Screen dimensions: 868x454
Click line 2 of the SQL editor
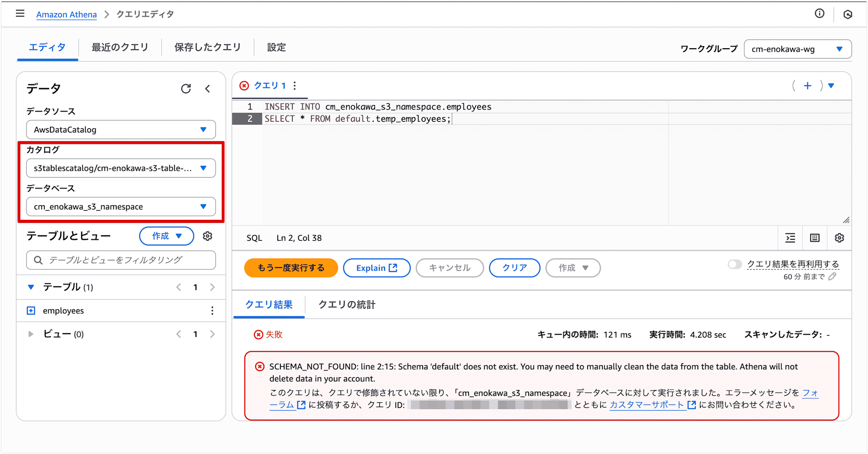click(x=358, y=119)
